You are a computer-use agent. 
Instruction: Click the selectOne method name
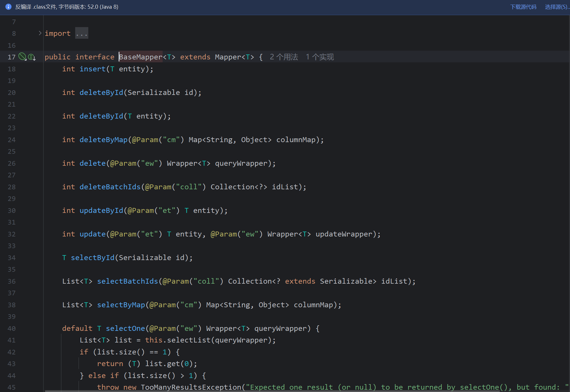click(125, 328)
